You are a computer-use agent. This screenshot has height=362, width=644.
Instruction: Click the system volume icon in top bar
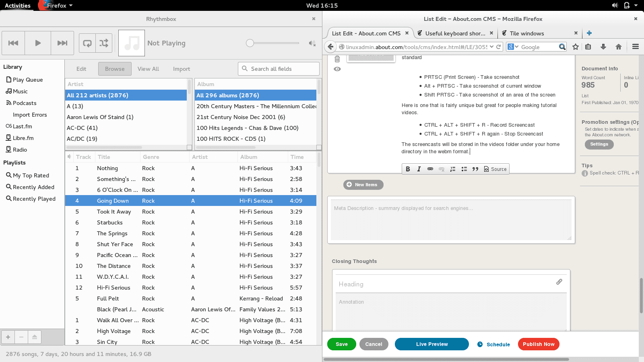coord(615,6)
